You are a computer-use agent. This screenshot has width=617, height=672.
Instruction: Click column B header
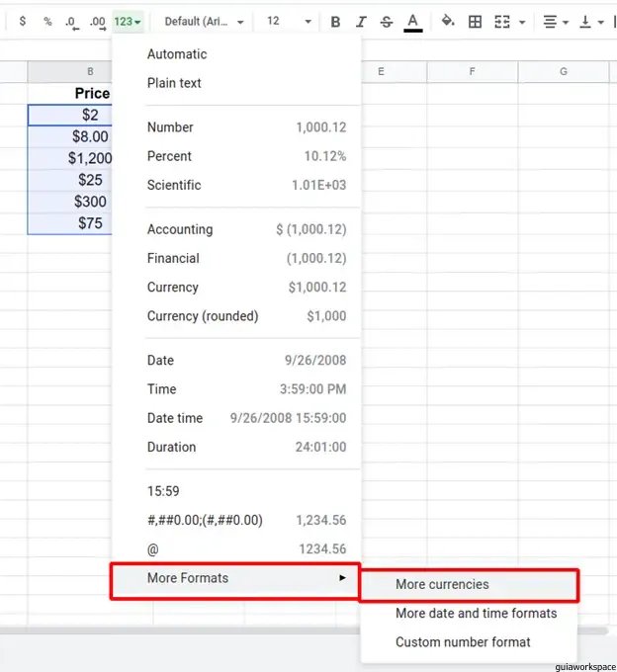pos(70,71)
